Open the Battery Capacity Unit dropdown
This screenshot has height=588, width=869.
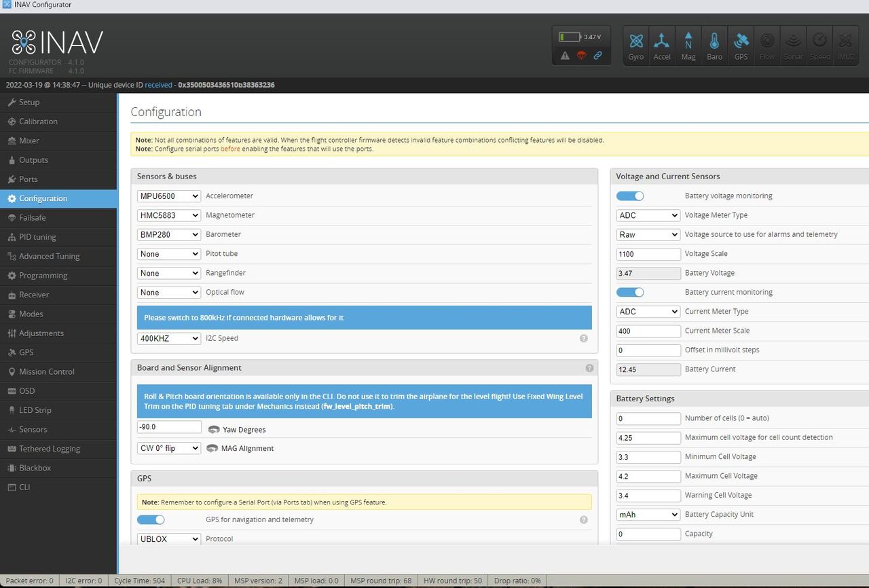click(648, 515)
